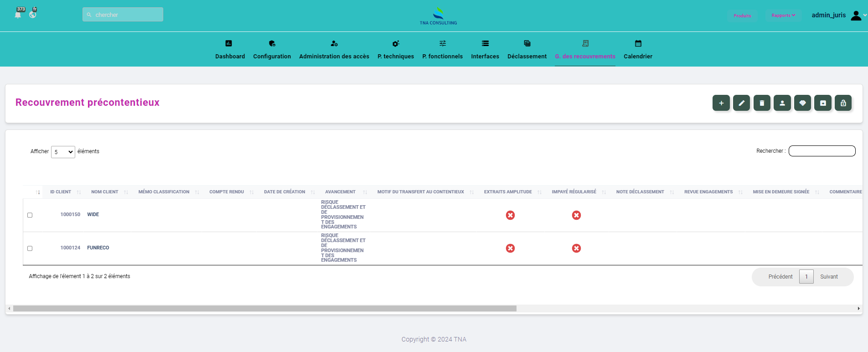The width and height of the screenshot is (868, 352).
Task: Click the globe language icon
Action: [x=33, y=15]
